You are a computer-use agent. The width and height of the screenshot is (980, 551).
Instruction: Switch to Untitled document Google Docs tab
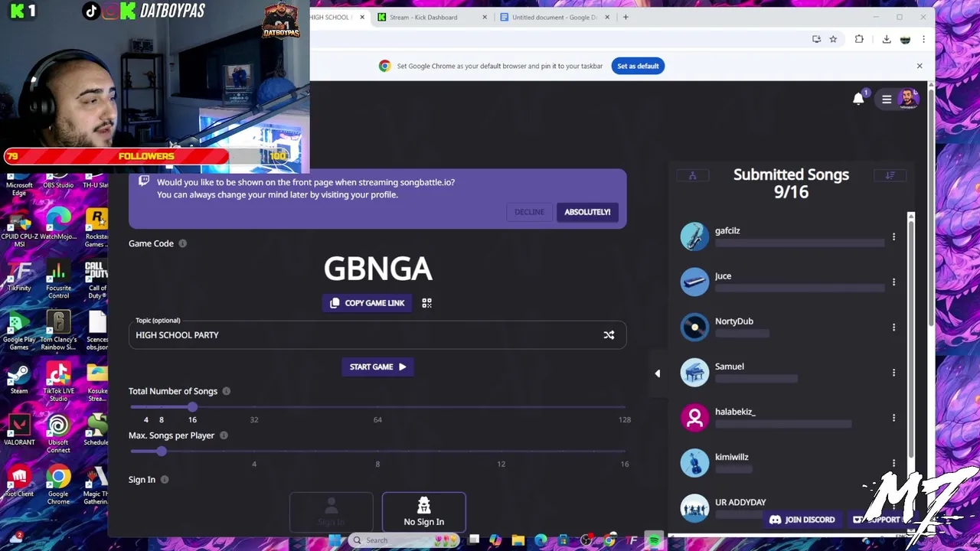tap(555, 17)
